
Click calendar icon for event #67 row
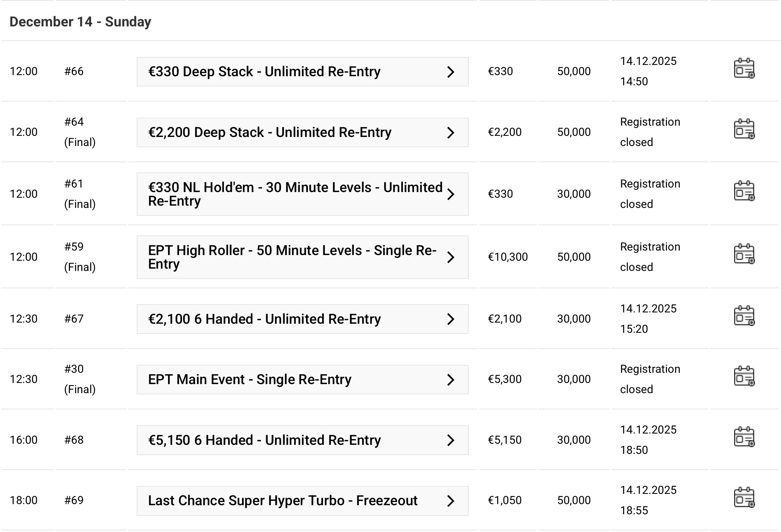pos(744,316)
